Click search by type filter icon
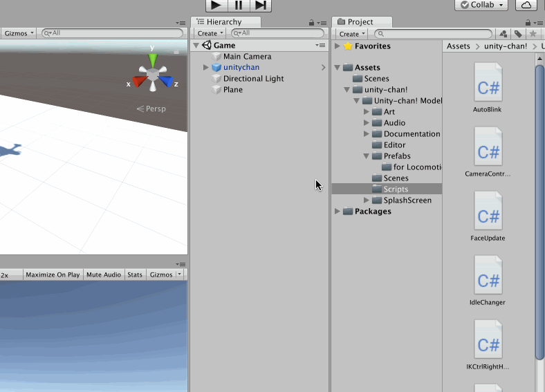 [503, 34]
